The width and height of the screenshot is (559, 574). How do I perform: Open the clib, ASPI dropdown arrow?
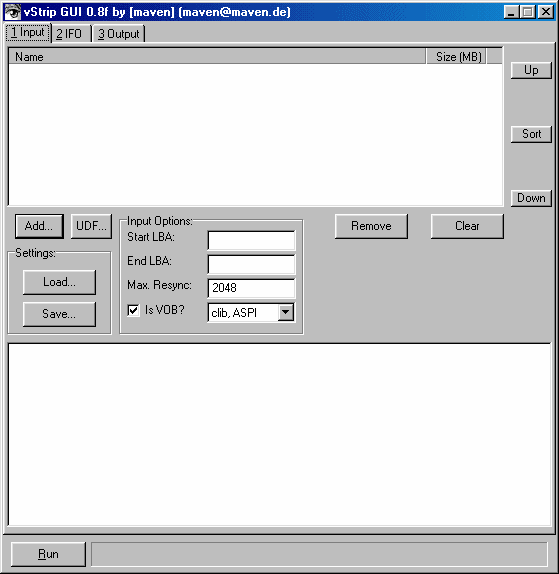coord(286,313)
